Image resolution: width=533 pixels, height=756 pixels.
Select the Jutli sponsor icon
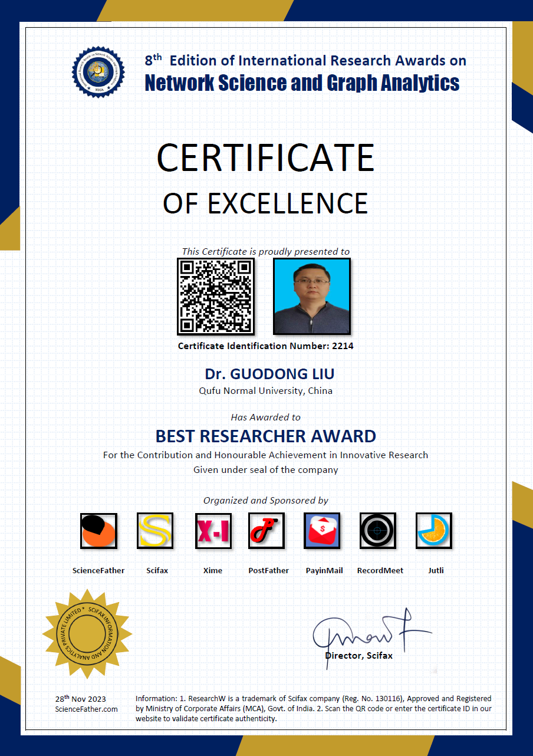434,531
